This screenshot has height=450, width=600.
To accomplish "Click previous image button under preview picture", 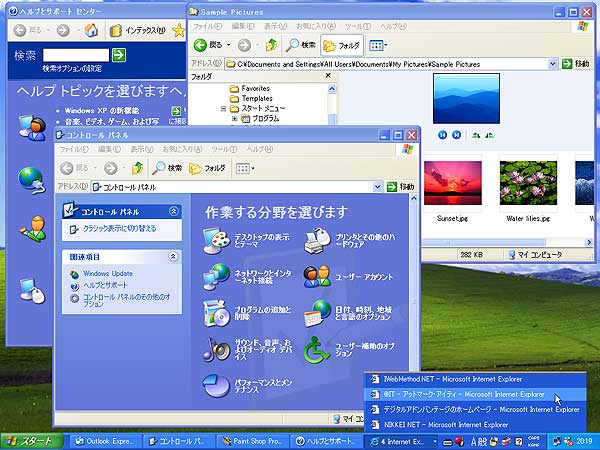I will [x=442, y=135].
